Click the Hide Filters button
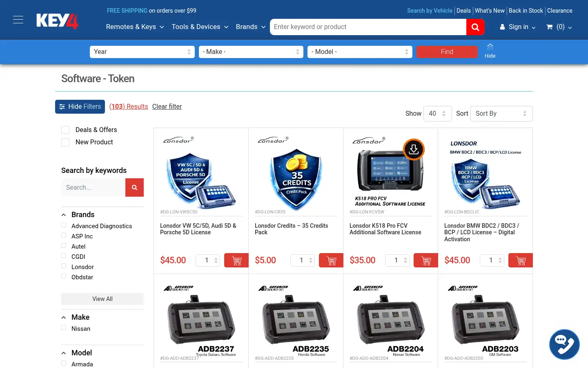The image size is (588, 368). coord(80,107)
